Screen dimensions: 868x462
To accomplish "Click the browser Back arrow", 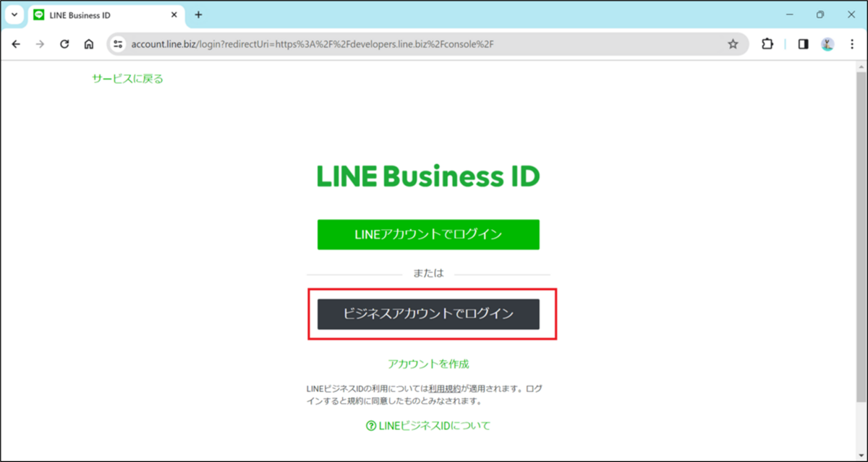I will pos(16,44).
